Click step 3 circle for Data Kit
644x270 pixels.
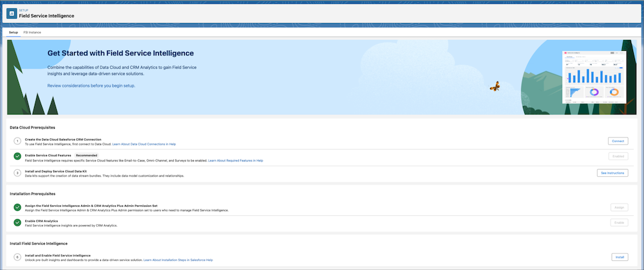pyautogui.click(x=17, y=173)
